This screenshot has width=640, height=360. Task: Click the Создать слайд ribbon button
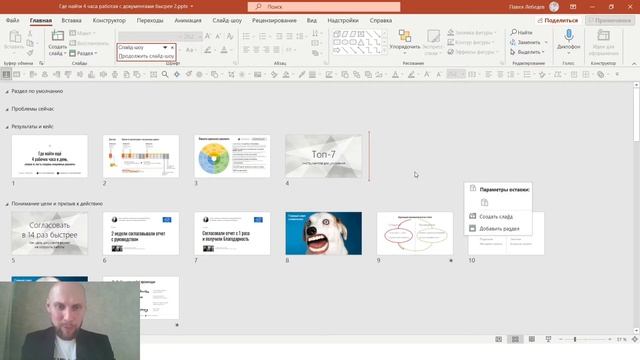click(x=58, y=43)
